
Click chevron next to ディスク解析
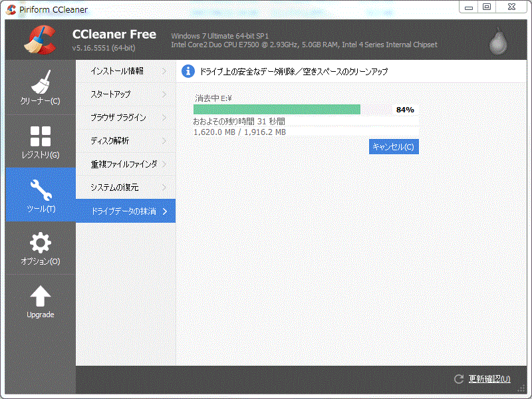(164, 141)
